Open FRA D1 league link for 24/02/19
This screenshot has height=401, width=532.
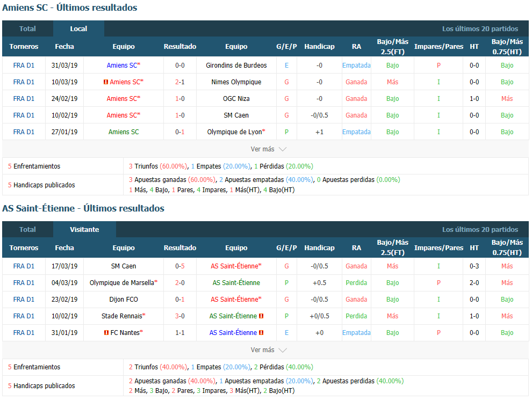coord(24,99)
